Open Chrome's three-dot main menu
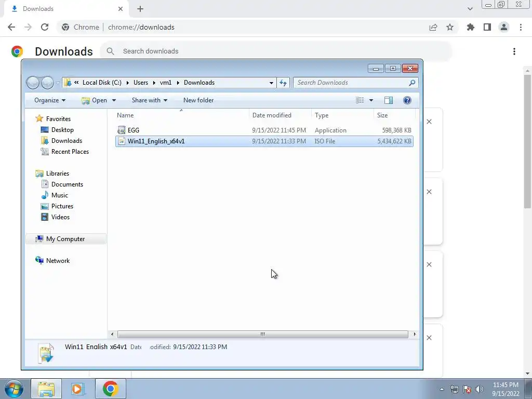 pos(521,27)
